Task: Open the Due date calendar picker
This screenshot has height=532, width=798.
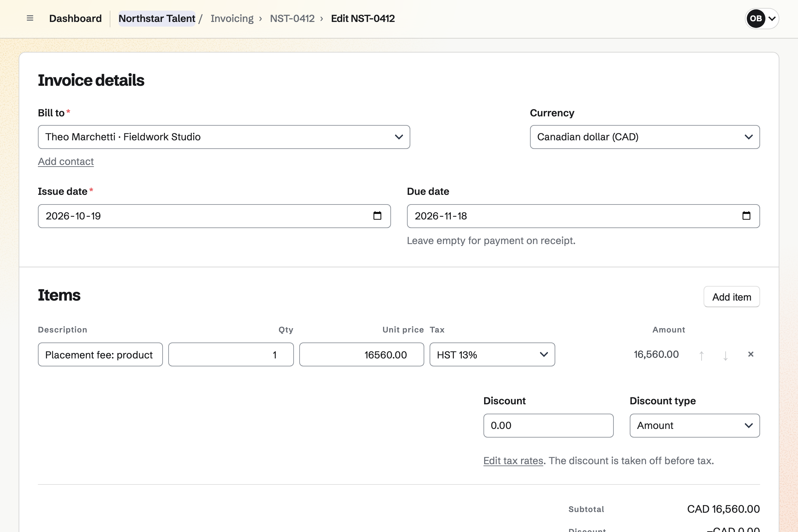Action: click(746, 216)
